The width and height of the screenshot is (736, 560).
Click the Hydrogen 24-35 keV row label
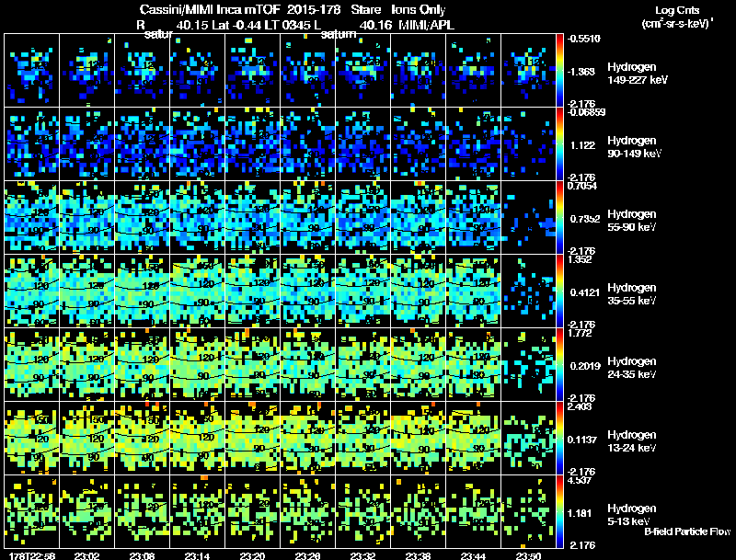click(632, 368)
